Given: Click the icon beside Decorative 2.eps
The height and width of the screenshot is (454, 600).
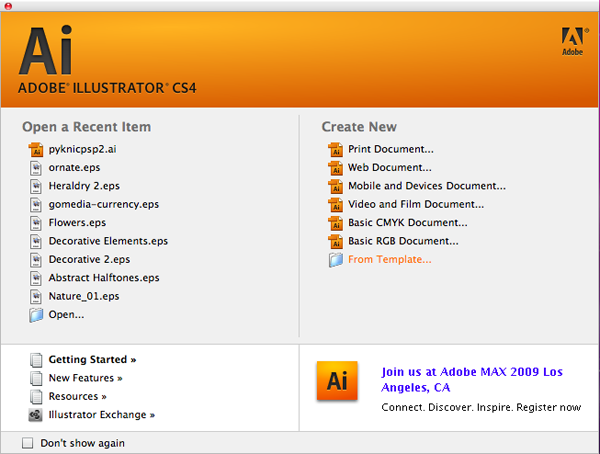Looking at the screenshot, I should tap(36, 260).
